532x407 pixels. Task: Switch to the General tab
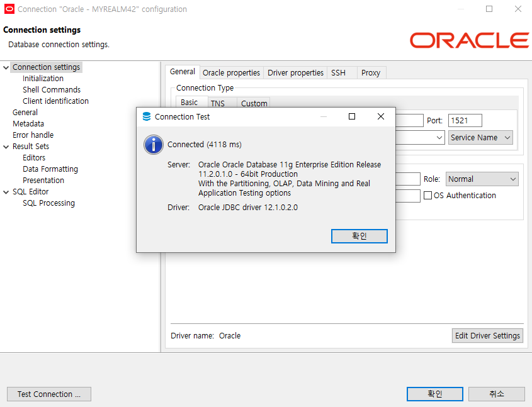tap(183, 72)
